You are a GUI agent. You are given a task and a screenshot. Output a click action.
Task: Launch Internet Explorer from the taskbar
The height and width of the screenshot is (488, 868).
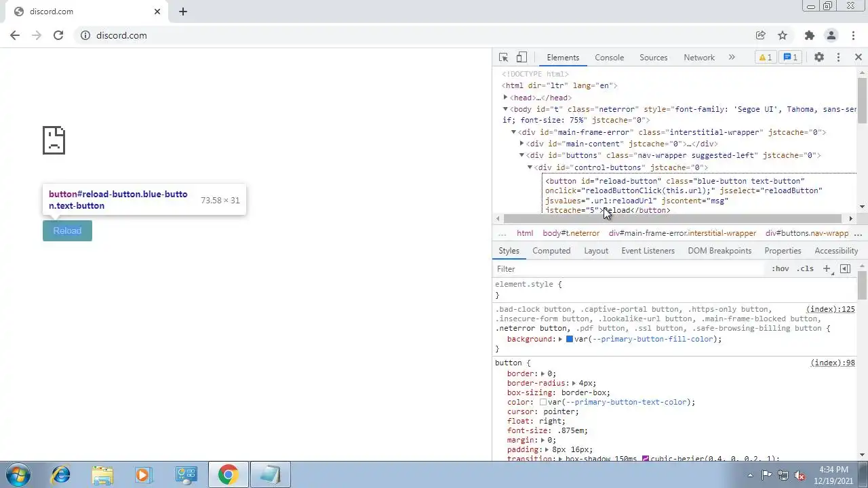coord(61,474)
